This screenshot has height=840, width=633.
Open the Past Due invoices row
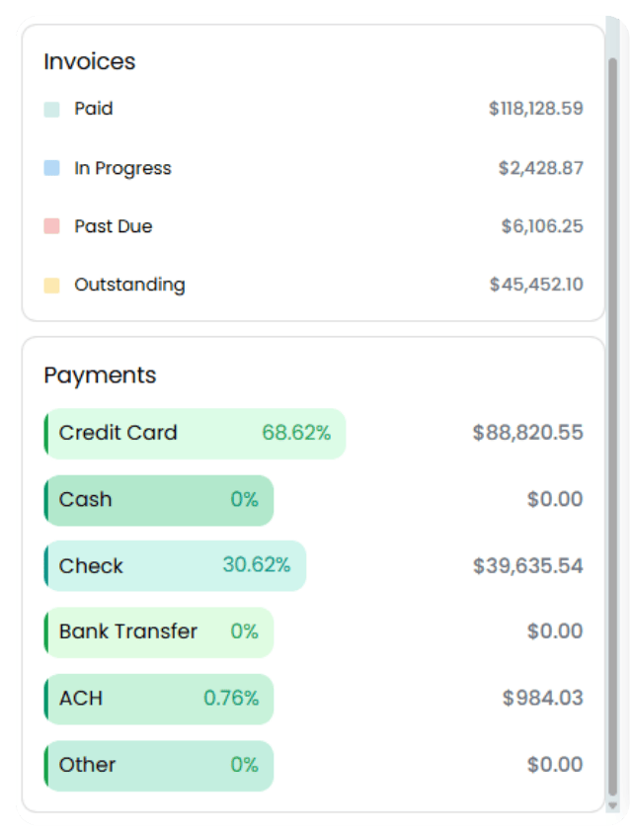313,226
